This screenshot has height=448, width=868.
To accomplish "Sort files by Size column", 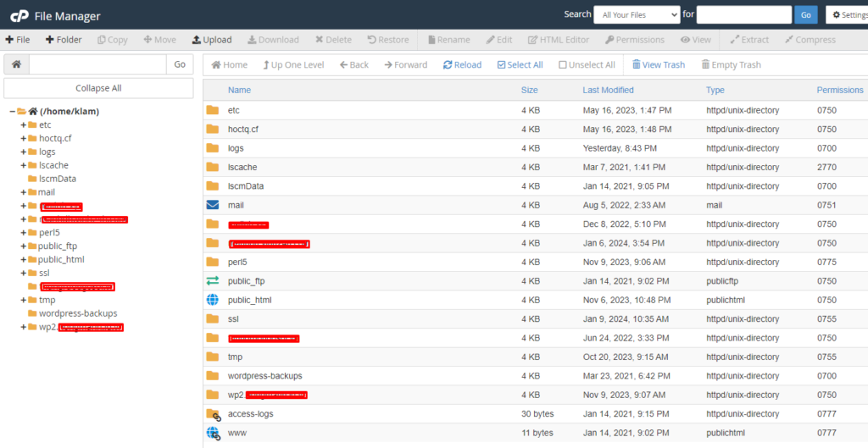I will (x=529, y=90).
